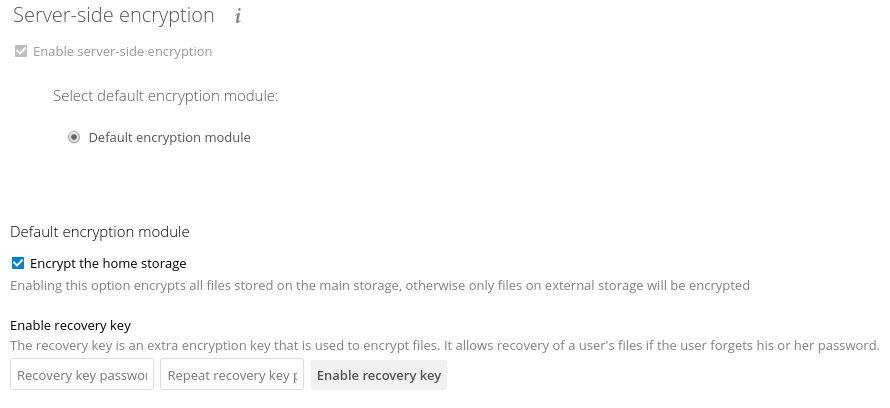Click 'Enabling this option encrypts all files' text
Image resolution: width=890 pixels, height=408 pixels.
coord(126,285)
